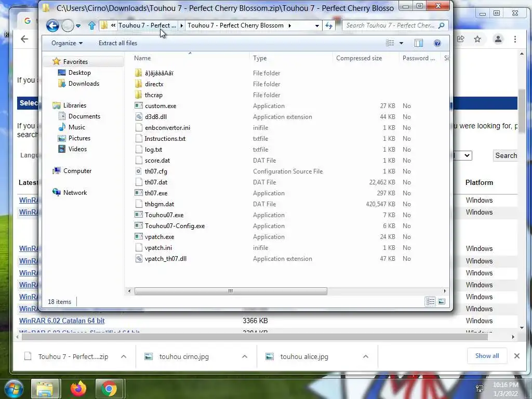Click the breadcrumb arrow after Perfect Cherry Blossom
Viewport: 532px width, 399px height.
click(x=290, y=25)
